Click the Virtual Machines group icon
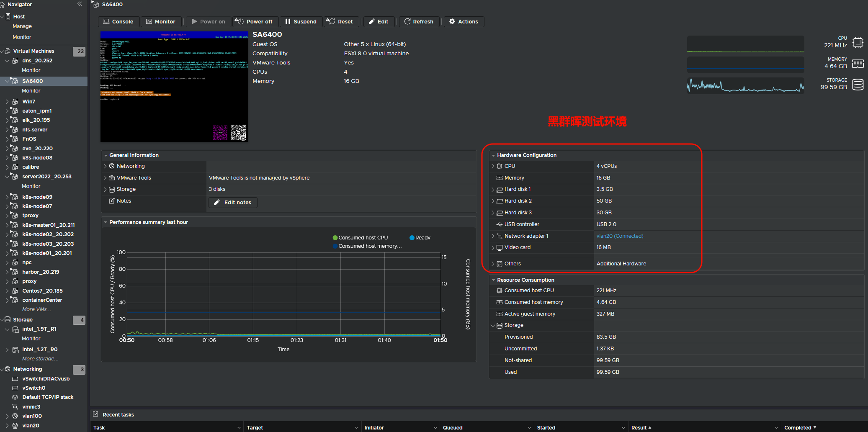868x432 pixels. pos(8,51)
